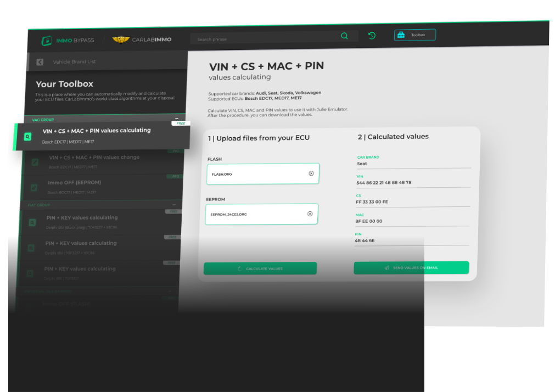Click the edit icon of values change item
The width and height of the screenshot is (555, 392).
pos(35,162)
